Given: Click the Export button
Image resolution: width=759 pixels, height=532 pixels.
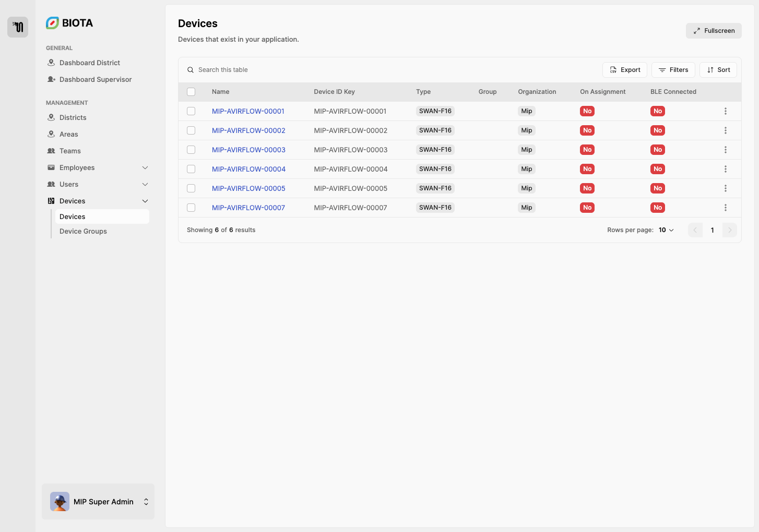Looking at the screenshot, I should point(625,70).
